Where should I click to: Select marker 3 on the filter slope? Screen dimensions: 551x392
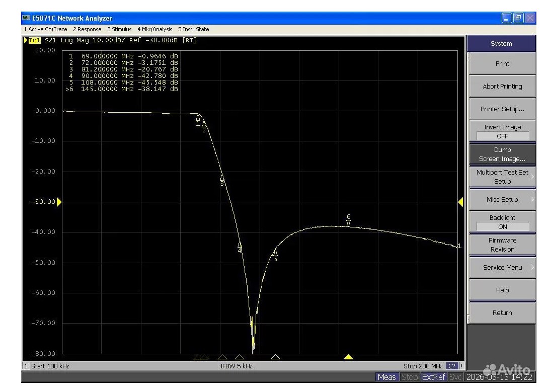pos(222,178)
